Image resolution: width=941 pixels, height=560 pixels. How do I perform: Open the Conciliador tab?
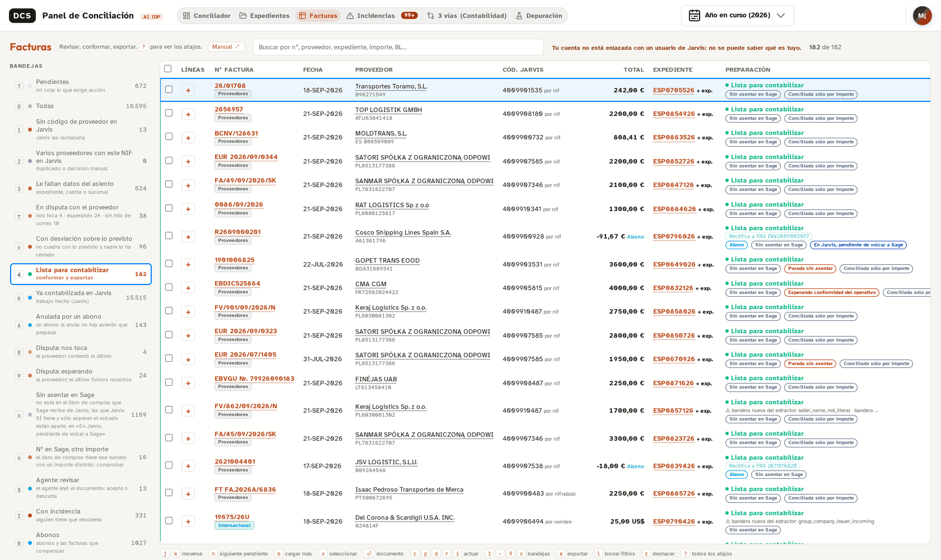(206, 16)
